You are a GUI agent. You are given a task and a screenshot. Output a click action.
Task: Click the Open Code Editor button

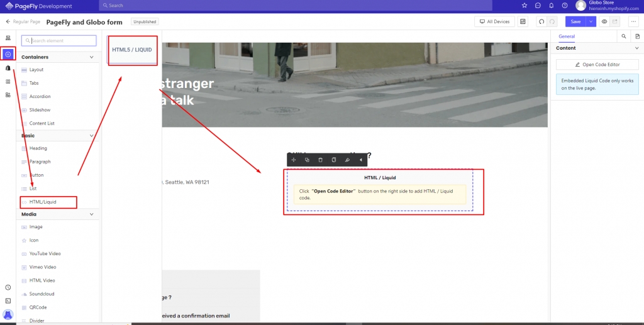coord(597,64)
